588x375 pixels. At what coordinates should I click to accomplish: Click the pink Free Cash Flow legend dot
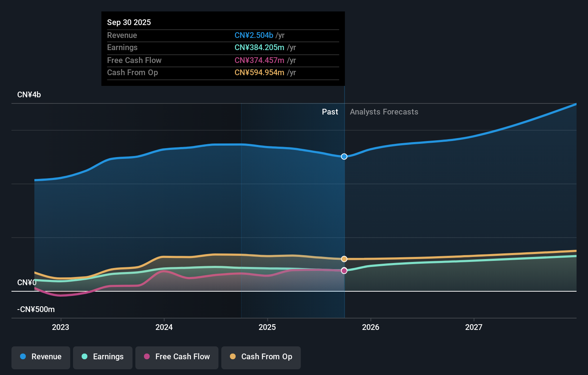[x=146, y=357]
